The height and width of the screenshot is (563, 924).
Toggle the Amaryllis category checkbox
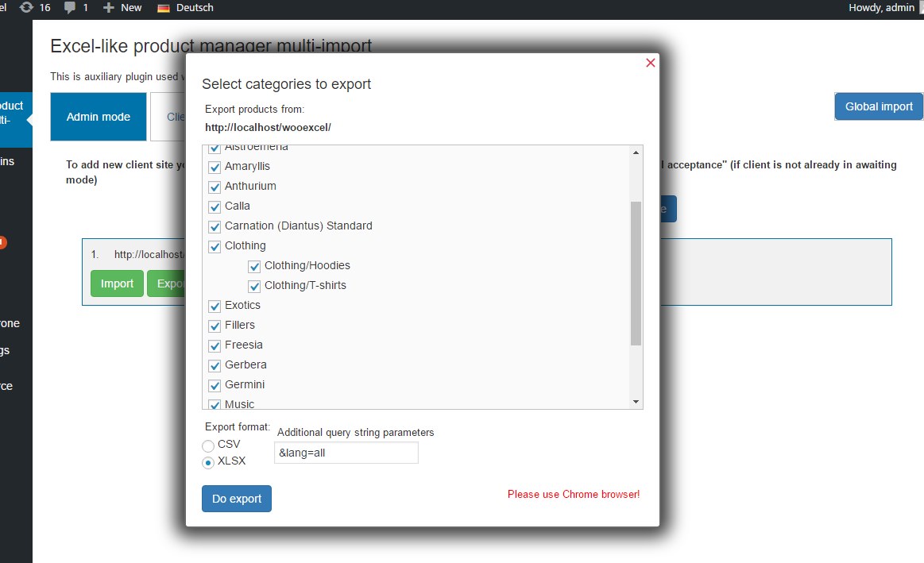pos(214,167)
